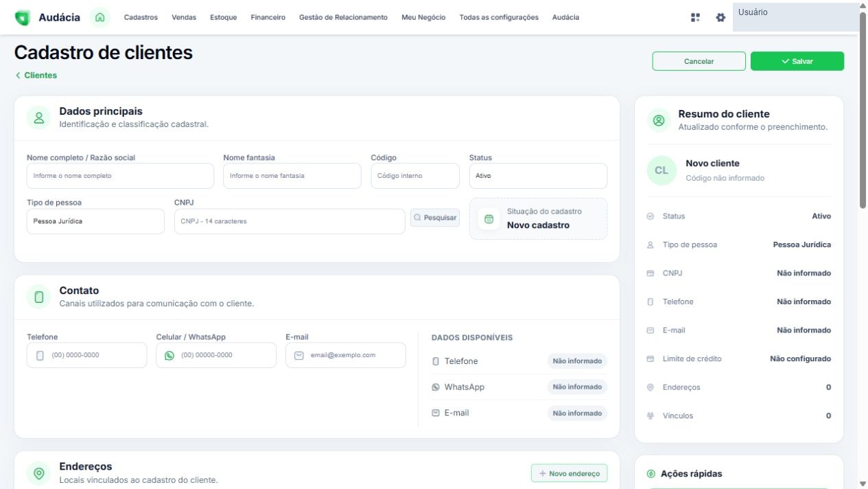Open the Cadastros menu
The image size is (868, 489).
pyautogui.click(x=141, y=17)
